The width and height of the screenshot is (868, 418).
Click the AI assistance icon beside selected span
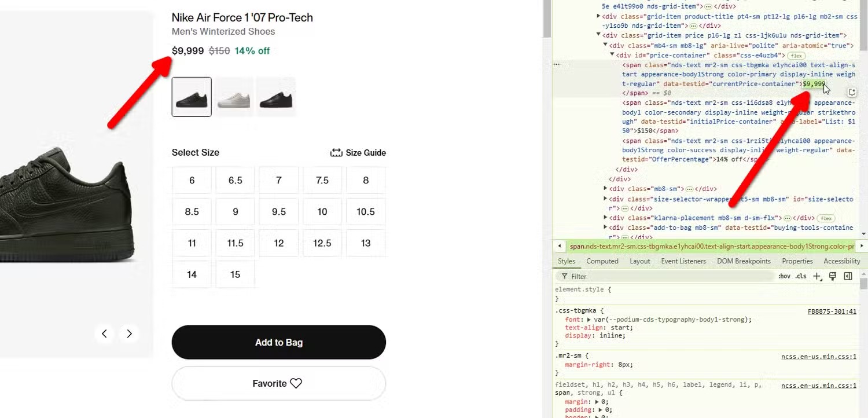(x=851, y=93)
